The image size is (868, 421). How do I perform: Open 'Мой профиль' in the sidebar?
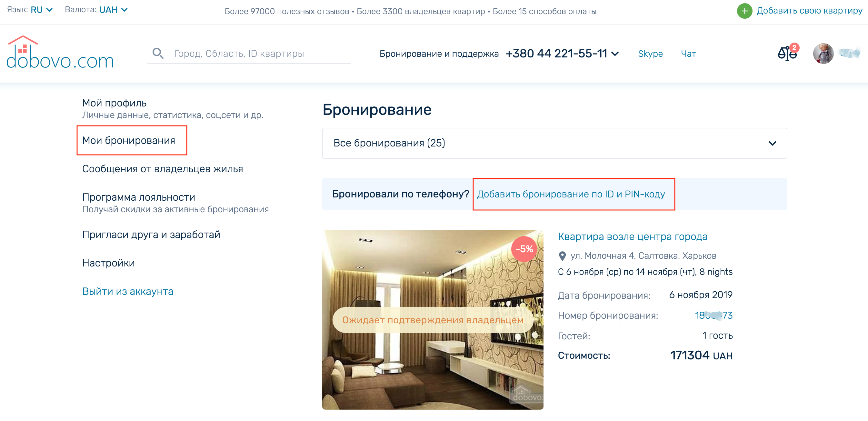pyautogui.click(x=114, y=103)
